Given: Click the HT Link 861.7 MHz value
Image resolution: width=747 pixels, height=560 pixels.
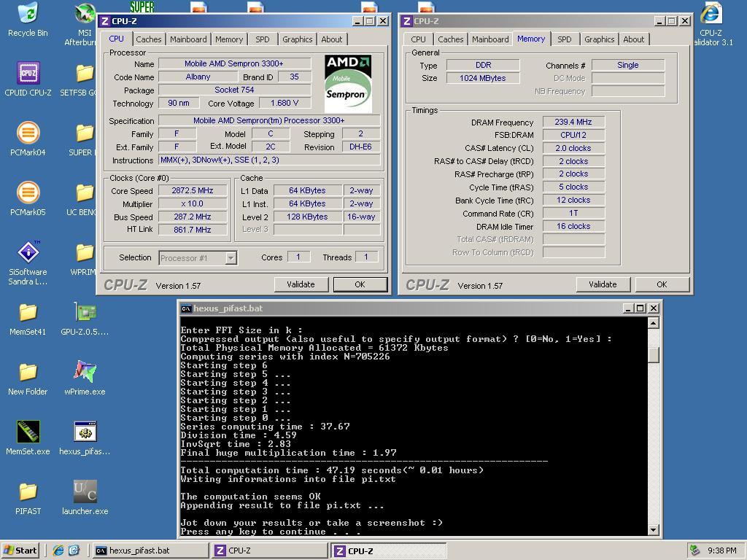Looking at the screenshot, I should point(193,230).
